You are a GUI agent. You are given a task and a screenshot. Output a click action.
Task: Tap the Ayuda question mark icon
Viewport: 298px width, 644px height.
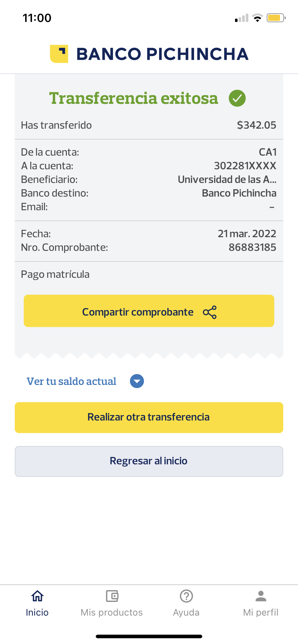tap(186, 596)
